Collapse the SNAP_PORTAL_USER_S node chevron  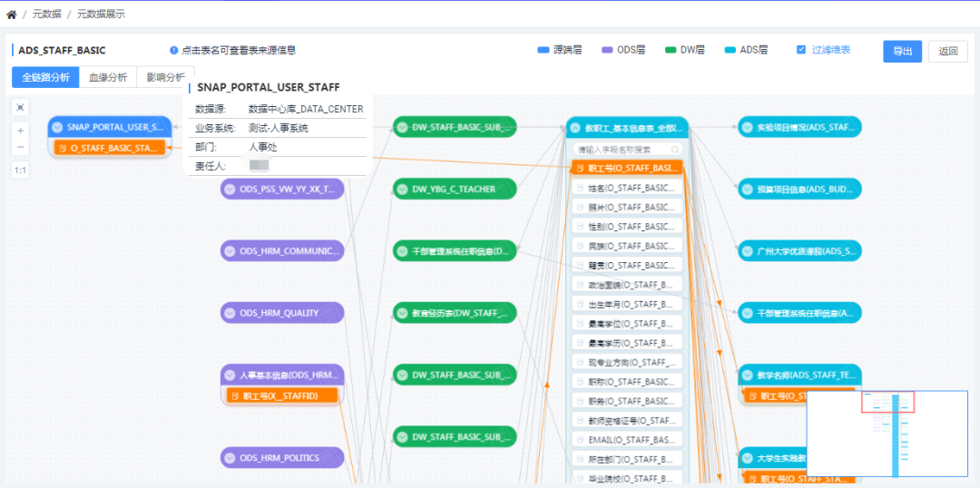tap(57, 128)
